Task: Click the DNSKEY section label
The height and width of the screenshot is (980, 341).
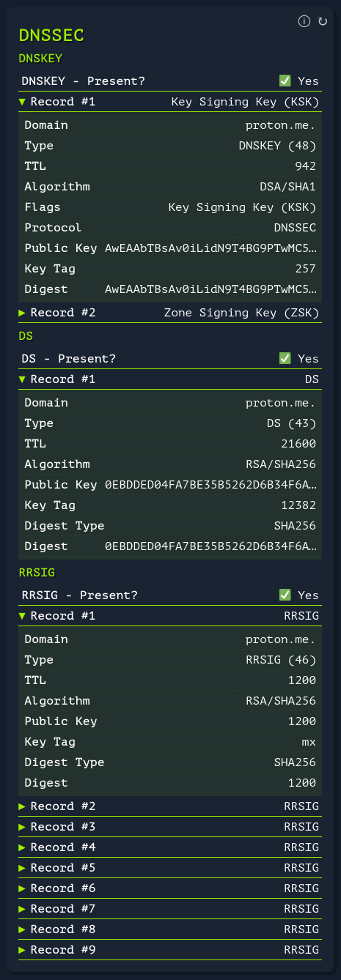Action: [x=40, y=58]
